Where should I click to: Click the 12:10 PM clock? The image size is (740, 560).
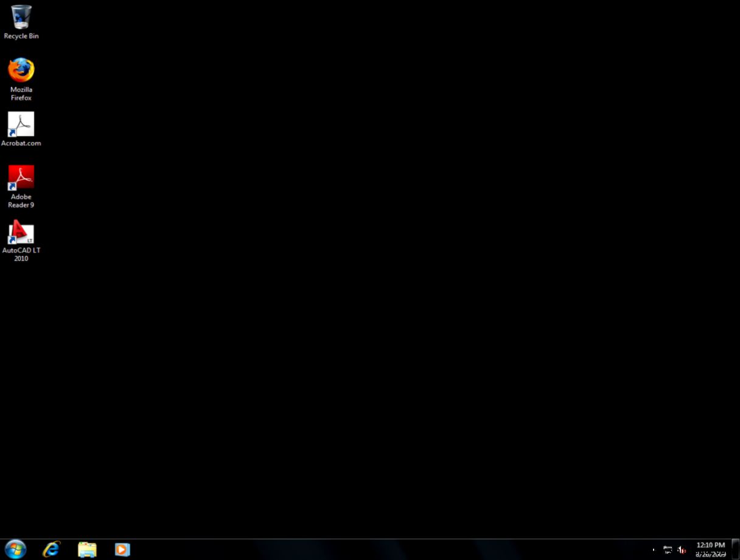[710, 545]
